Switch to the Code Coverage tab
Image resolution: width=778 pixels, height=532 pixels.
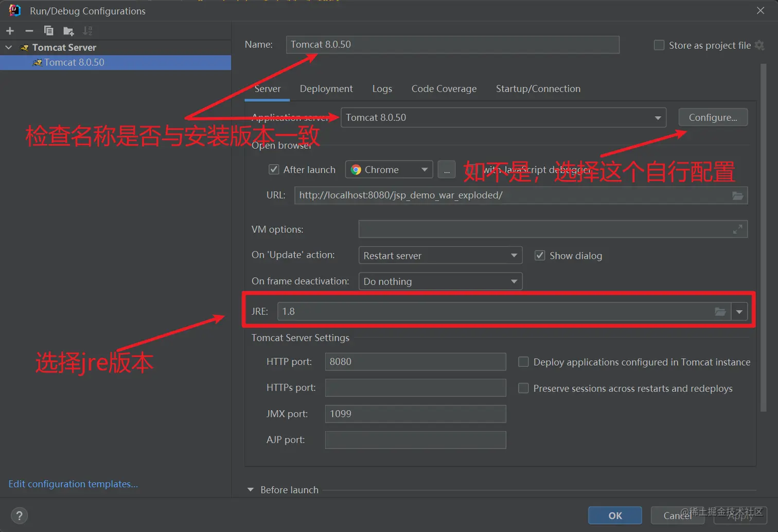pyautogui.click(x=444, y=88)
